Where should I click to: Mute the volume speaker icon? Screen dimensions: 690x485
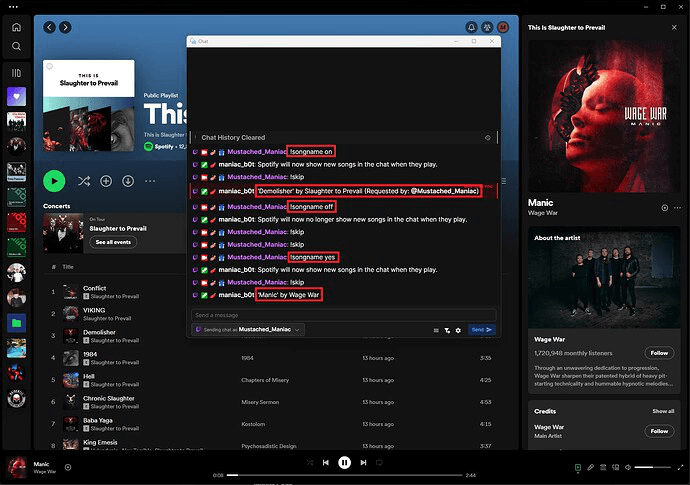coord(628,467)
